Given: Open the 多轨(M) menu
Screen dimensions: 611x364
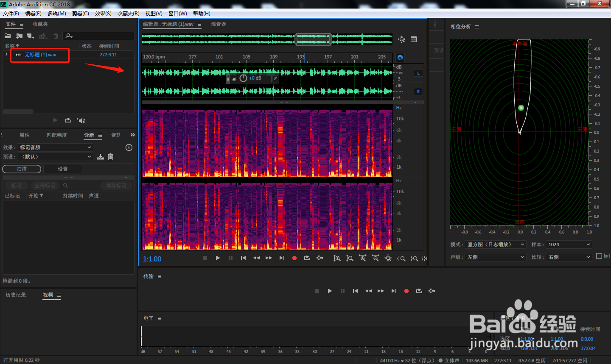Looking at the screenshot, I should point(57,14).
